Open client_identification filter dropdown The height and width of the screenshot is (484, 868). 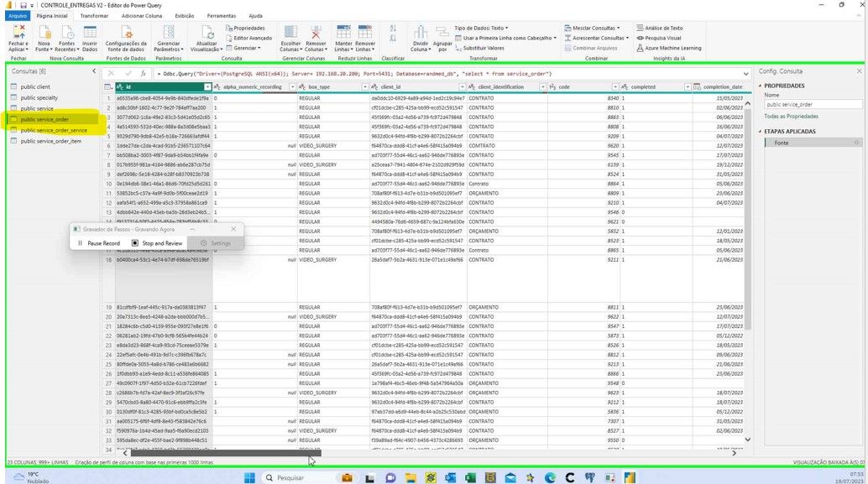[x=542, y=87]
